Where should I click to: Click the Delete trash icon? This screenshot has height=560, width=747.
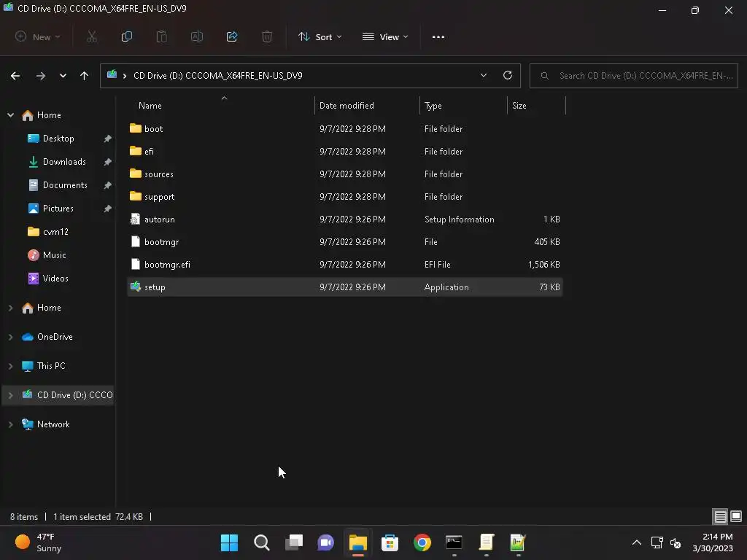267,36
